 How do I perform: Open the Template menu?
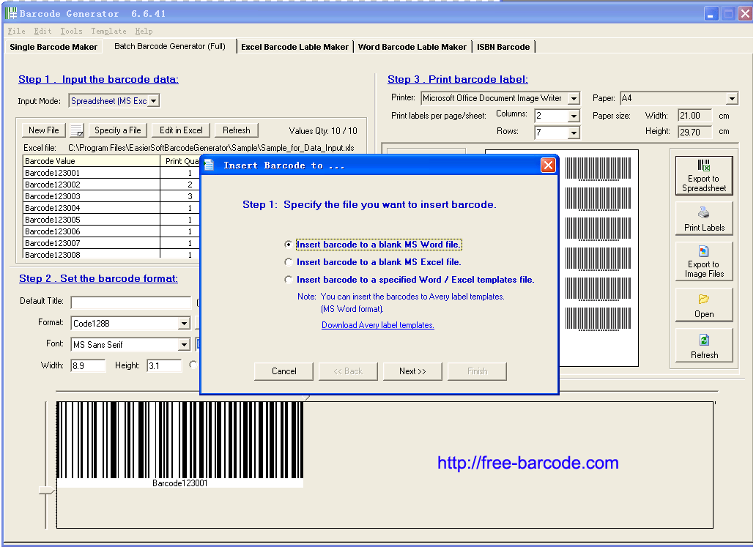point(108,31)
